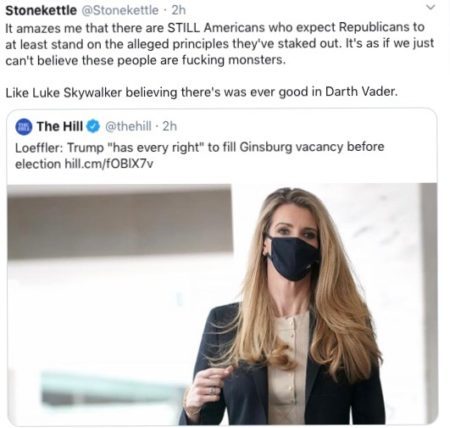
Task: Follow the hill.cm/fOBIX7v link
Action: 109,164
